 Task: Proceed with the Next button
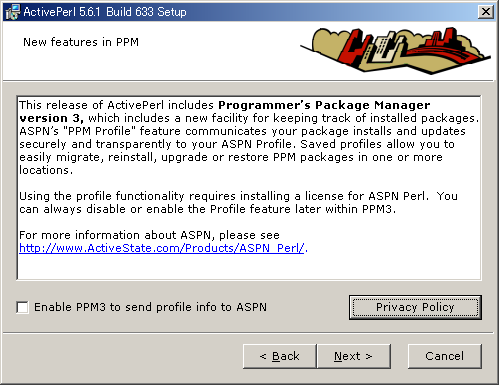[353, 356]
